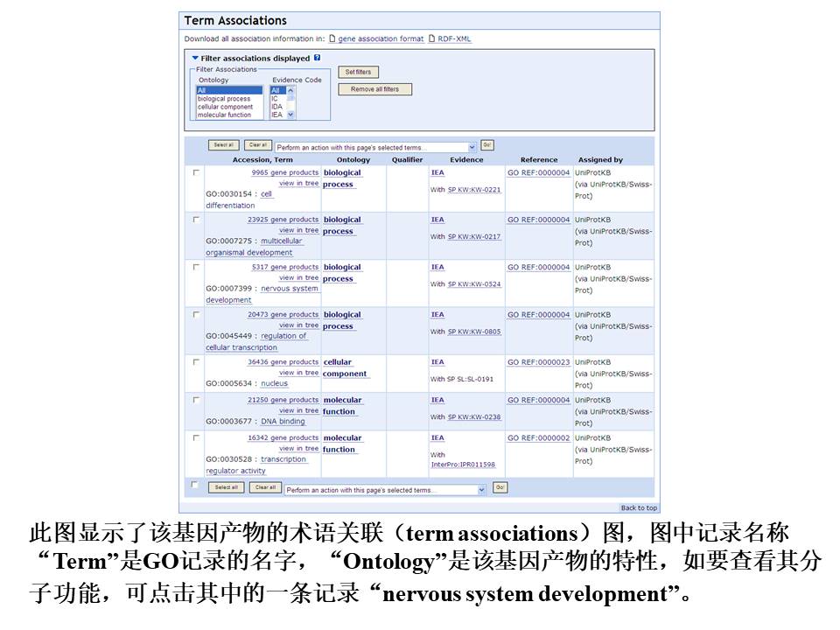
Task: Jump using the Back to top link
Action: 638,507
